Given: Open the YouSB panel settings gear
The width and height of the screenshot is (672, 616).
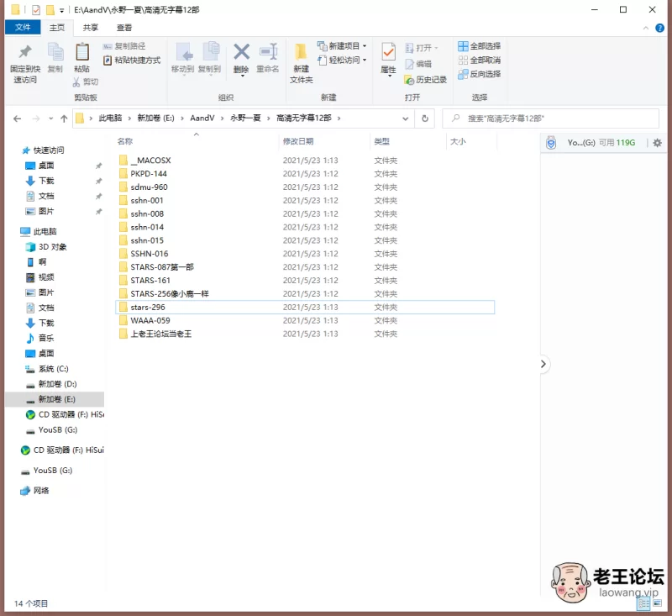Looking at the screenshot, I should click(657, 143).
